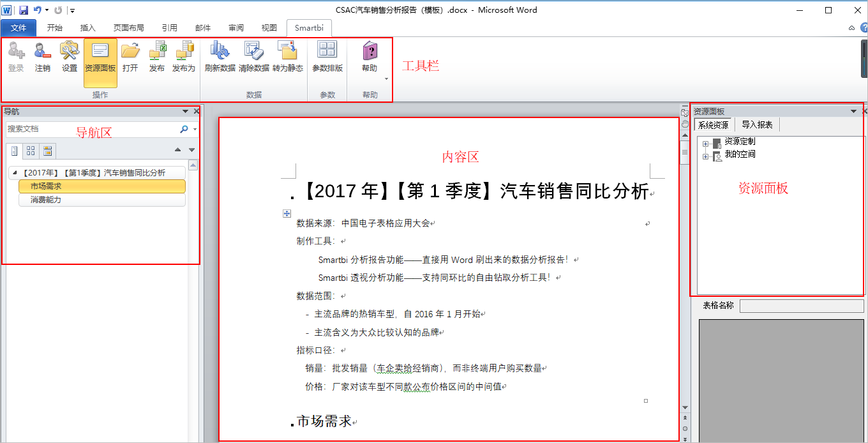The width and height of the screenshot is (868, 443).
Task: Click navigation pane scrollbar up arrow
Action: [193, 165]
